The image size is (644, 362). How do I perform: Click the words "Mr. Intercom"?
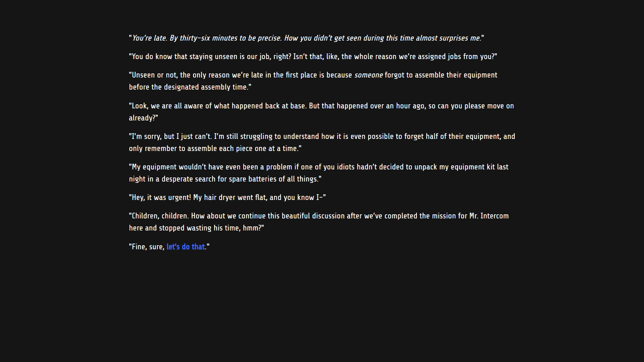[489, 216]
